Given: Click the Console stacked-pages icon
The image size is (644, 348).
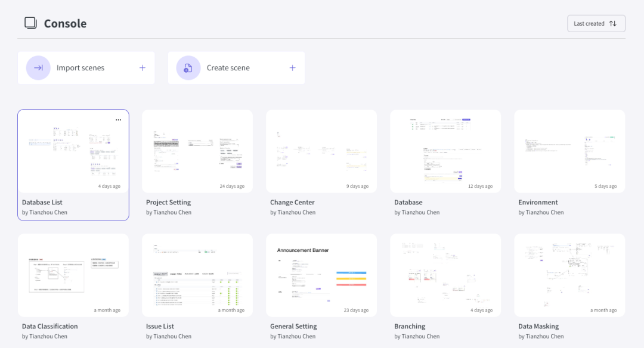Looking at the screenshot, I should tap(30, 23).
